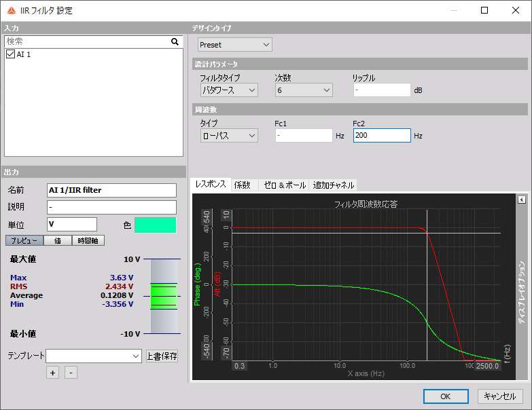
Task: Select the 時間軸 view button
Action: click(88, 240)
